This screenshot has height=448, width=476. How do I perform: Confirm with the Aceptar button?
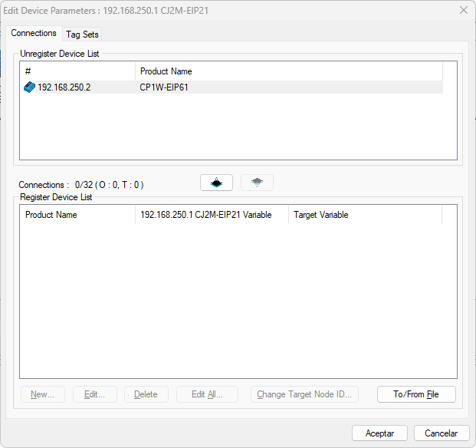[379, 433]
